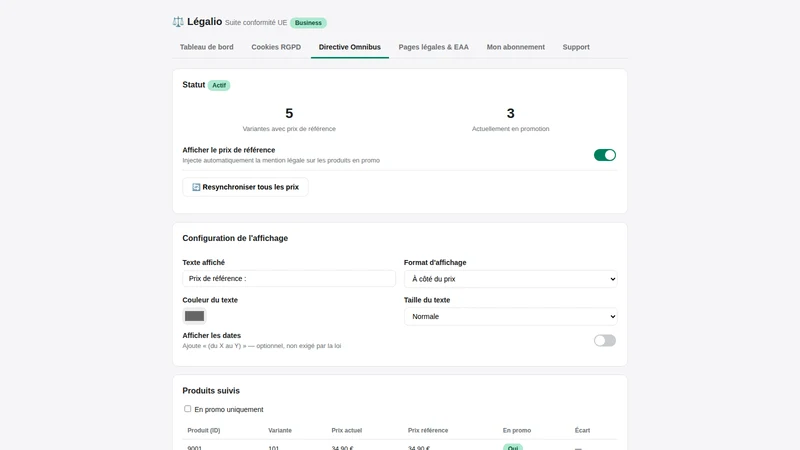Toggle off Afficher le prix de référence
800x450 pixels.
[605, 155]
